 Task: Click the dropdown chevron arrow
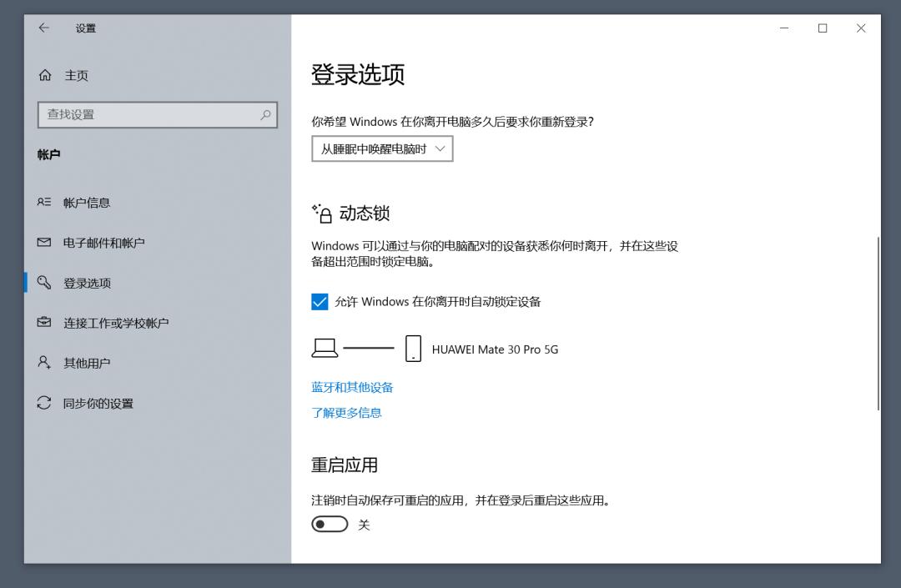point(440,148)
